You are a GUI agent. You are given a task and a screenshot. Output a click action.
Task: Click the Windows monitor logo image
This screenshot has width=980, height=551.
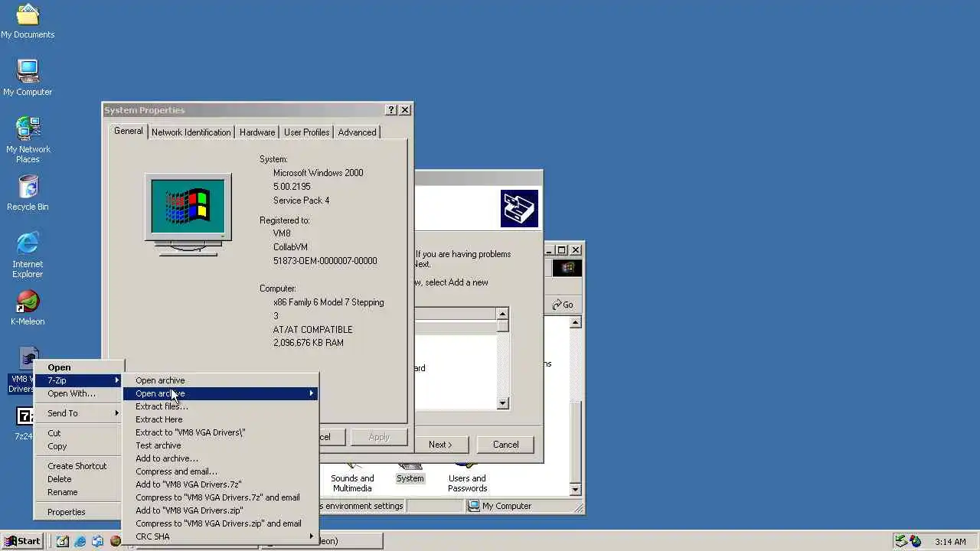(x=188, y=214)
